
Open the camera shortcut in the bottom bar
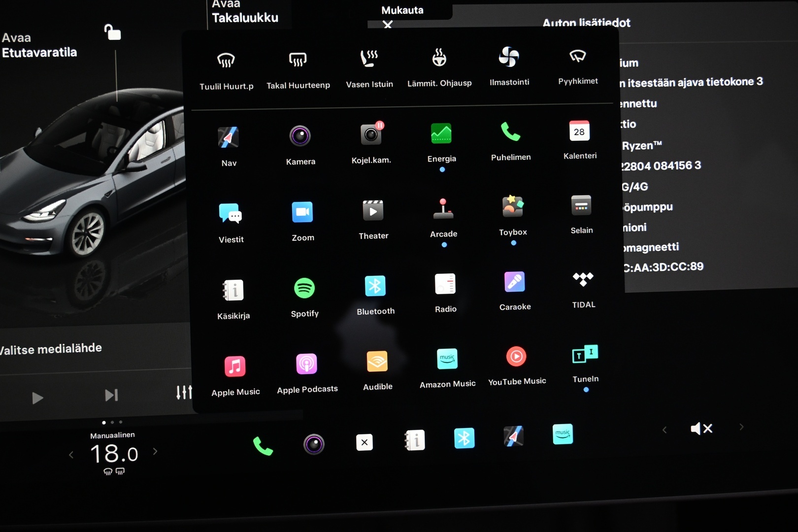314,444
